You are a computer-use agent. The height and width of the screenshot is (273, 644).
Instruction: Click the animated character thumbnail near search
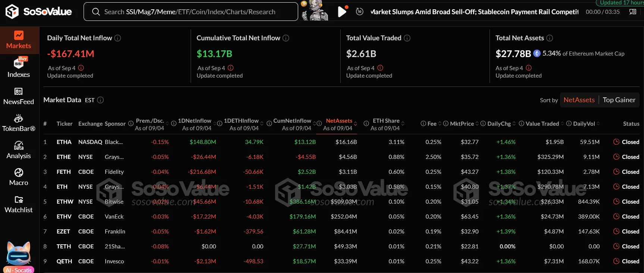pos(315,10)
